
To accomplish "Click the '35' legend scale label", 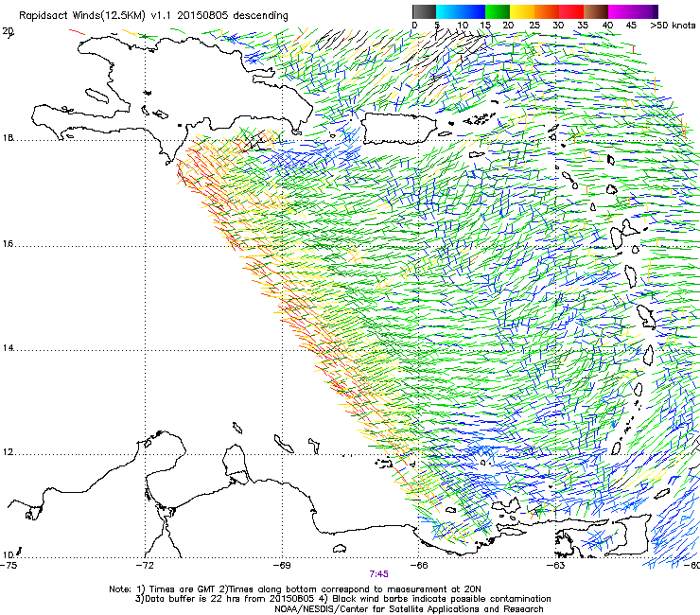I will click(x=583, y=26).
